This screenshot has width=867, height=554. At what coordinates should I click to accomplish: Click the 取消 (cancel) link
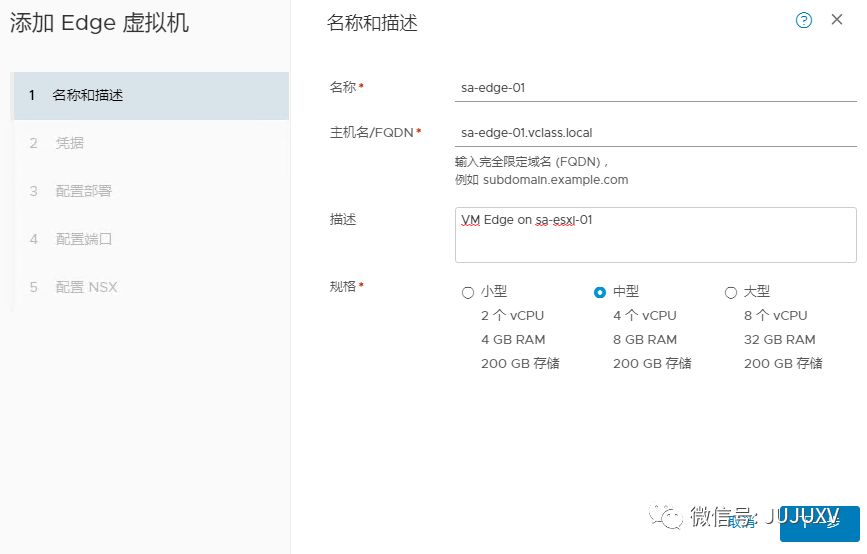click(742, 521)
